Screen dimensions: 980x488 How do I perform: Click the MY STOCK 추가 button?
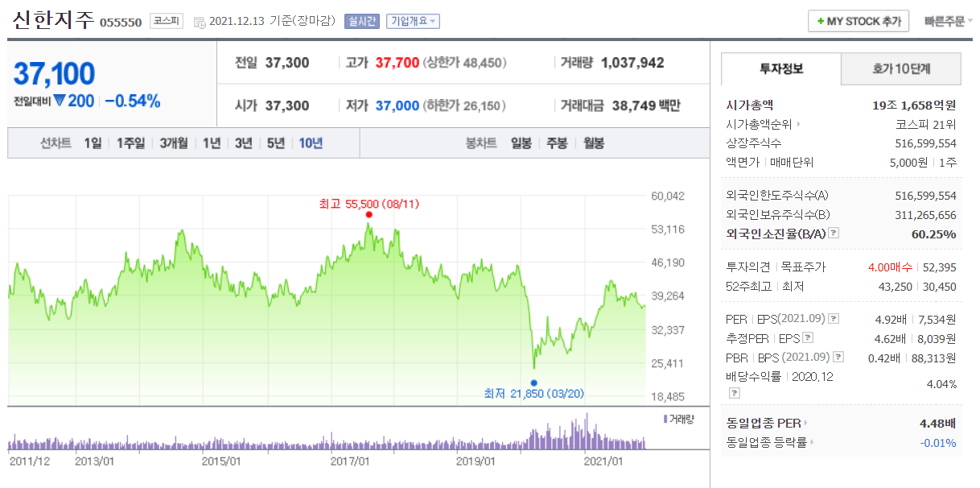click(x=859, y=21)
